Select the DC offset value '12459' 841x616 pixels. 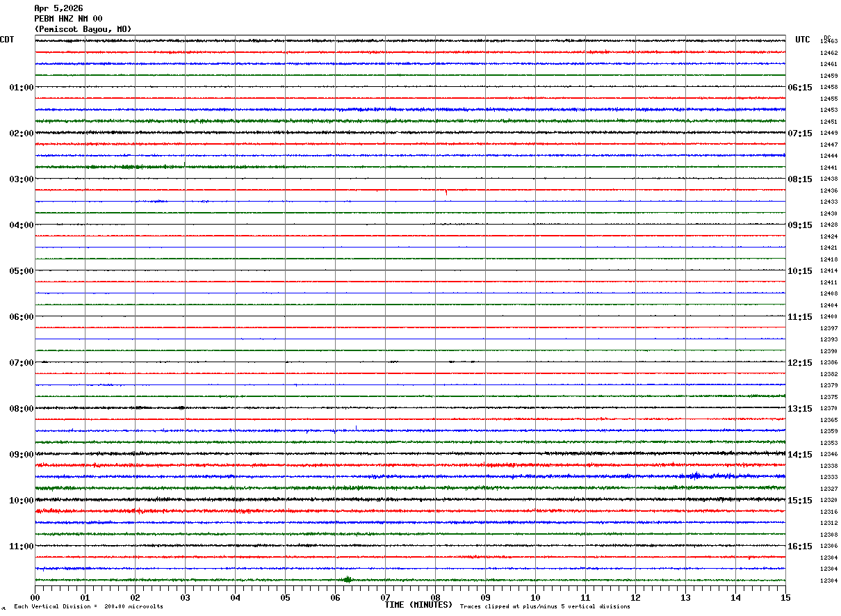tap(828, 76)
